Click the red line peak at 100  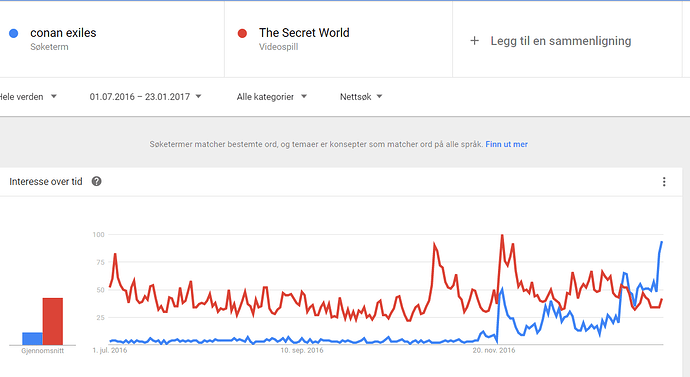[x=502, y=236]
